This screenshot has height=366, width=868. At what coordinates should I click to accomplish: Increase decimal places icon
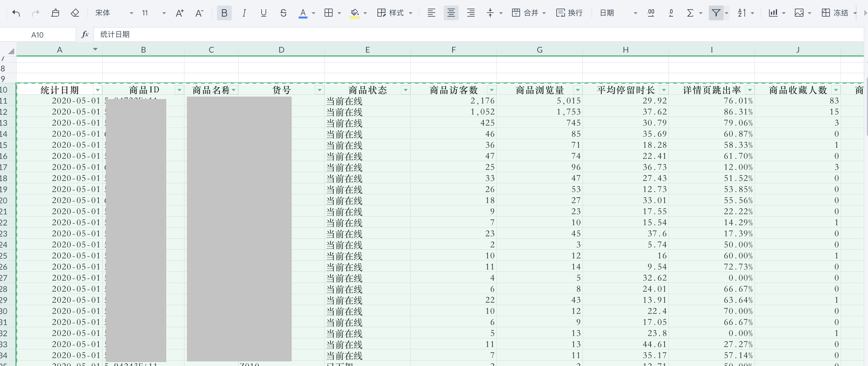(x=651, y=13)
